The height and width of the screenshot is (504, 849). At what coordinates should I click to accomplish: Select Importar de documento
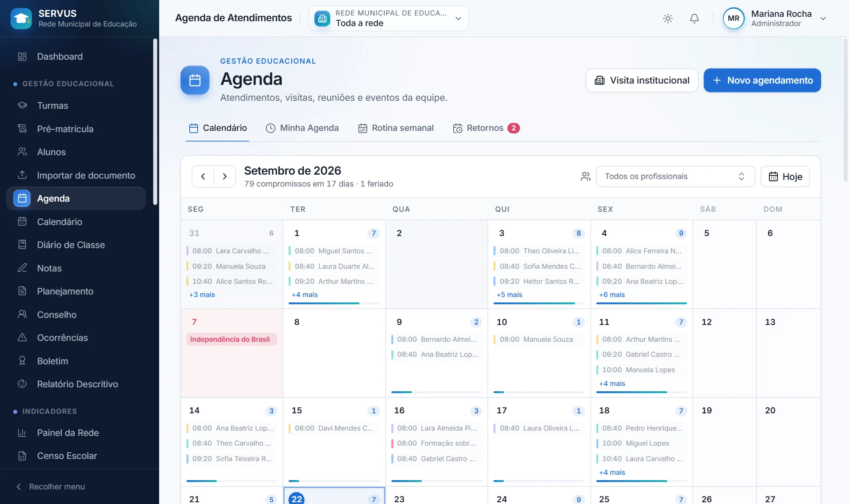click(76, 176)
